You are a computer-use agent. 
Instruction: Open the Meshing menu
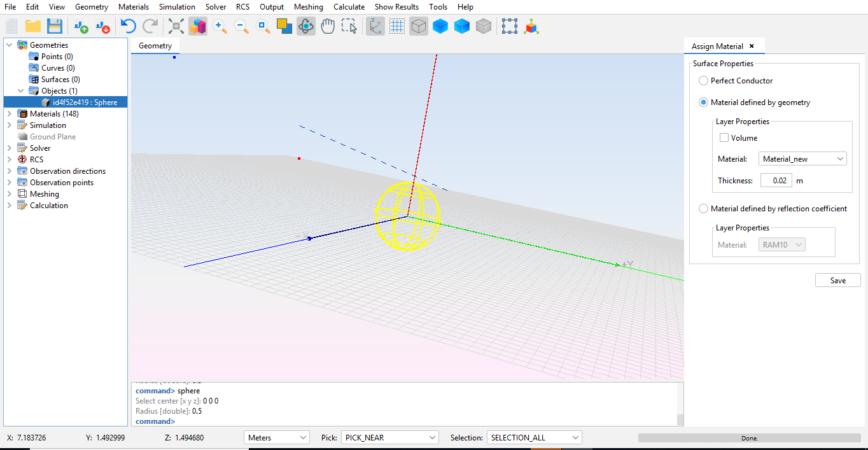308,7
